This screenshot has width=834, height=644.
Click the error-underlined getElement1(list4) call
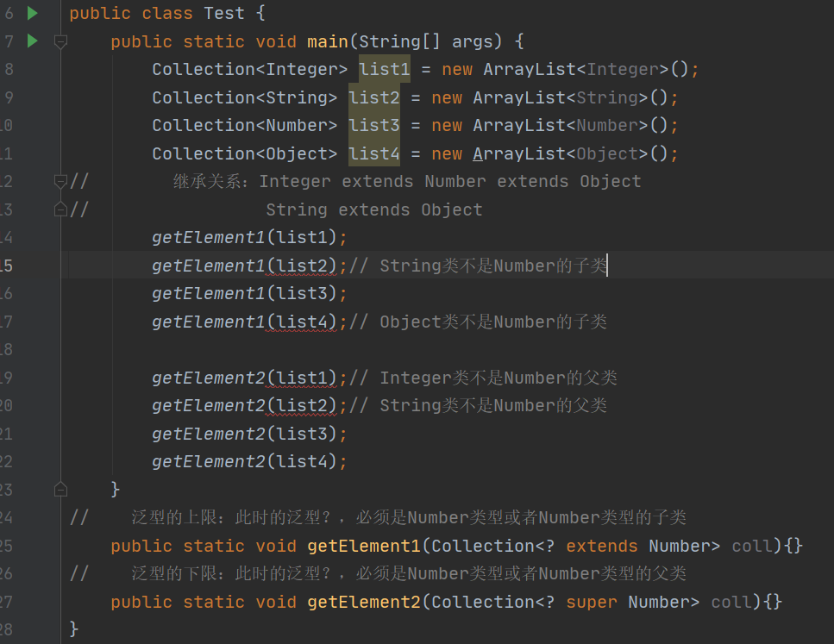245,322
